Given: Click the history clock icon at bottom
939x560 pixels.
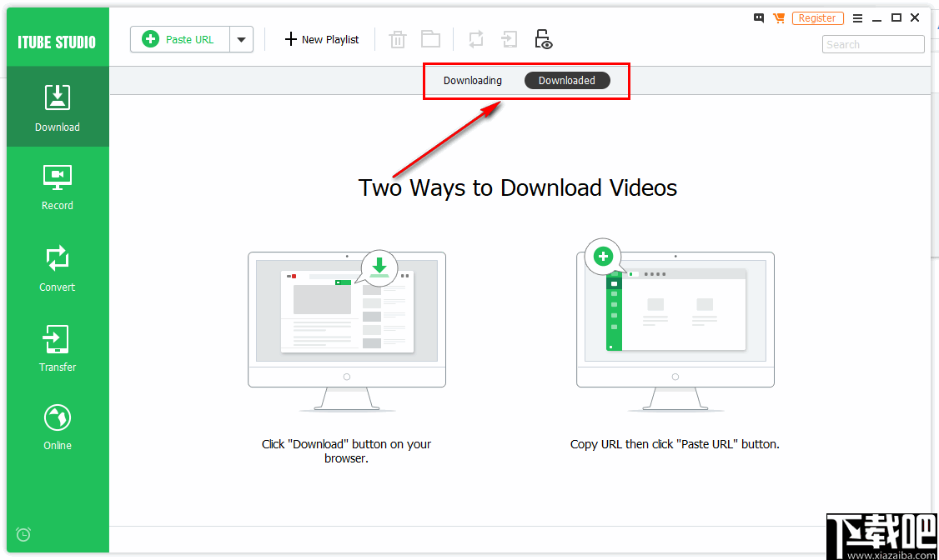Looking at the screenshot, I should (x=23, y=534).
